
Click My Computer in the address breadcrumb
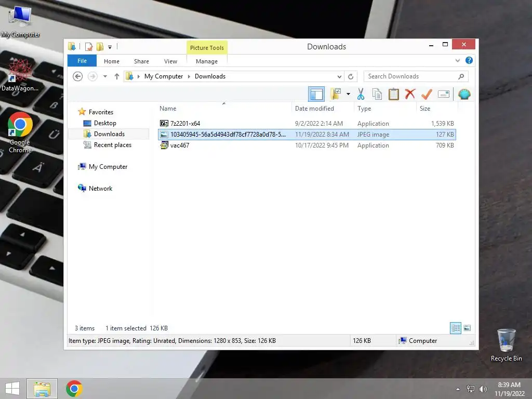pyautogui.click(x=164, y=76)
